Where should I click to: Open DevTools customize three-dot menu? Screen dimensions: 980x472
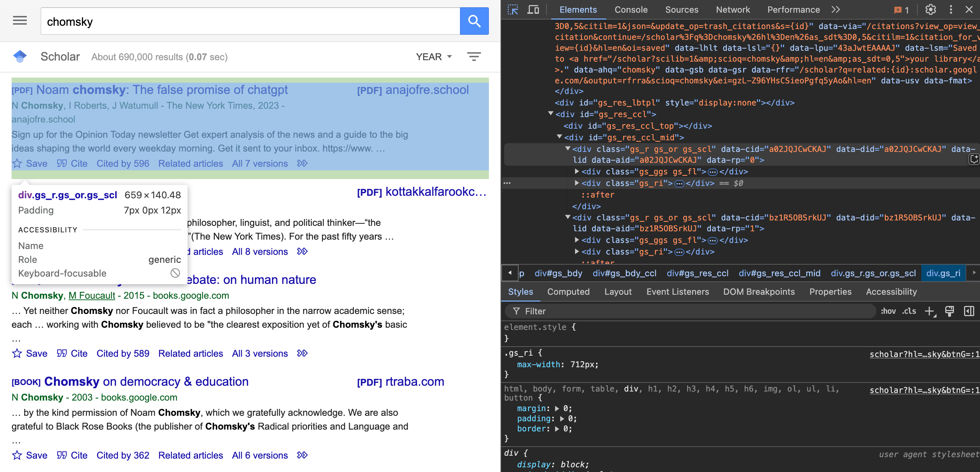click(x=951, y=10)
